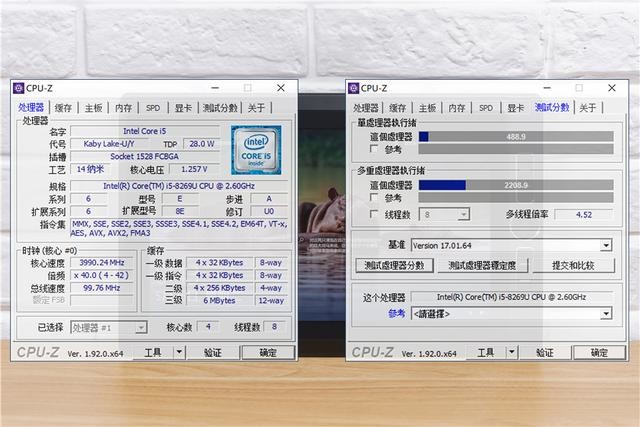This screenshot has width=640, height=427.
Task: Click the 二级 cache value 4 x 256 KBytes
Action: (220, 288)
